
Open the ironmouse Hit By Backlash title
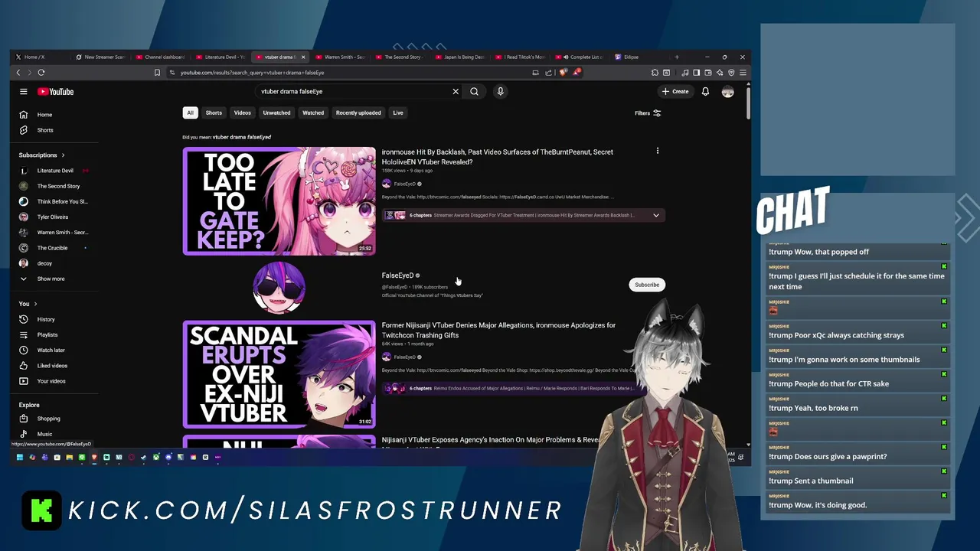click(x=498, y=157)
